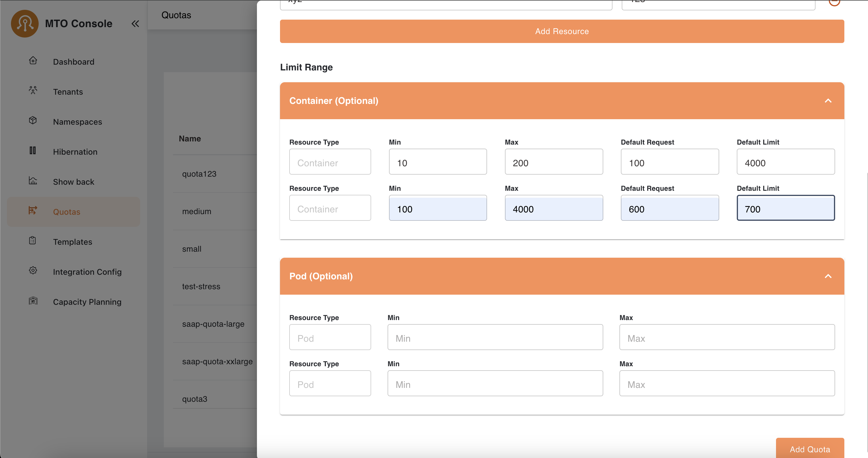Click first Pod Min input field
The width and height of the screenshot is (868, 458).
point(495,337)
